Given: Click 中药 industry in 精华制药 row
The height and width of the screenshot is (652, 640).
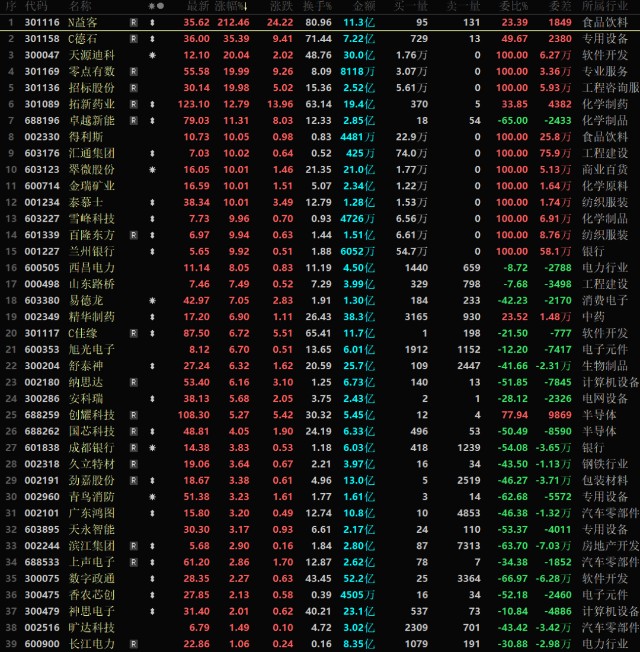Looking at the screenshot, I should [593, 317].
